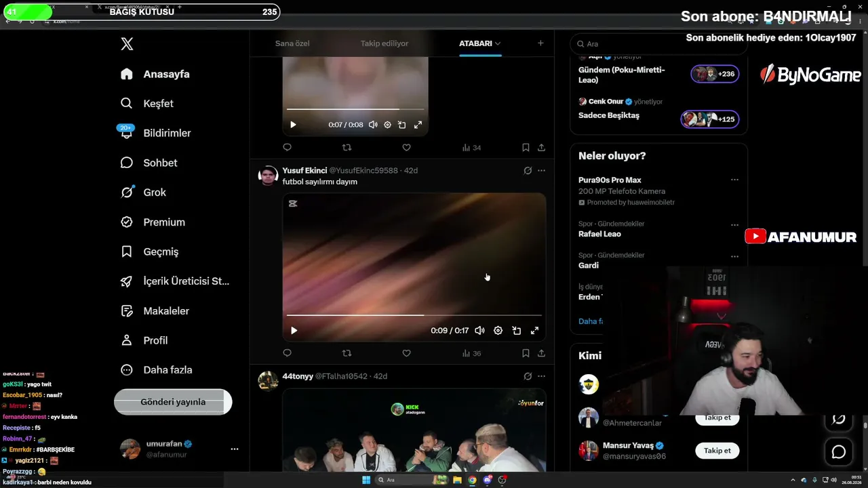Share the post with 34 views
Screen dimensions: 868x488
(x=541, y=147)
